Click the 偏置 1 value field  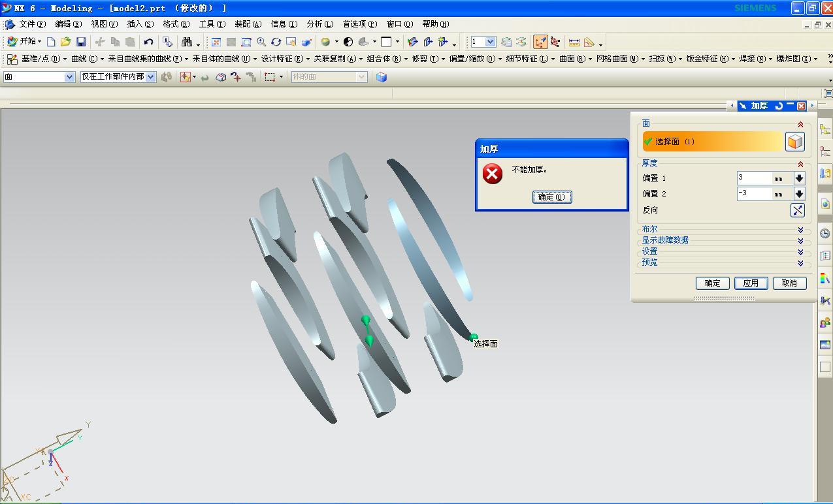coord(753,178)
